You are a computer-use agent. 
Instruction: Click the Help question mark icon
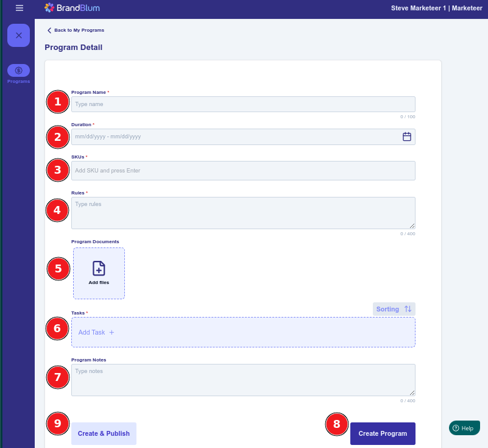coord(456,428)
